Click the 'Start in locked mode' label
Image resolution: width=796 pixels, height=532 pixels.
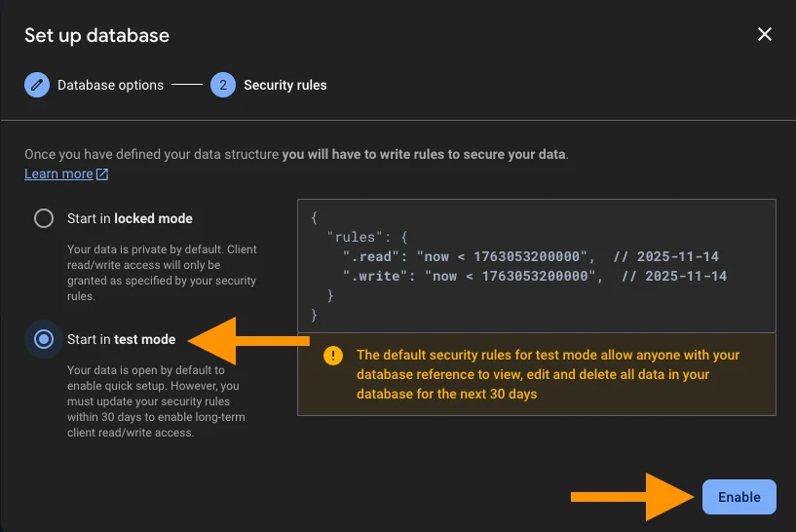click(x=130, y=218)
